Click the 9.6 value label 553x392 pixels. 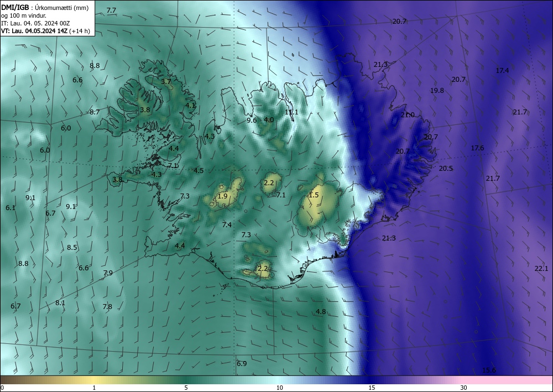pyautogui.click(x=252, y=120)
